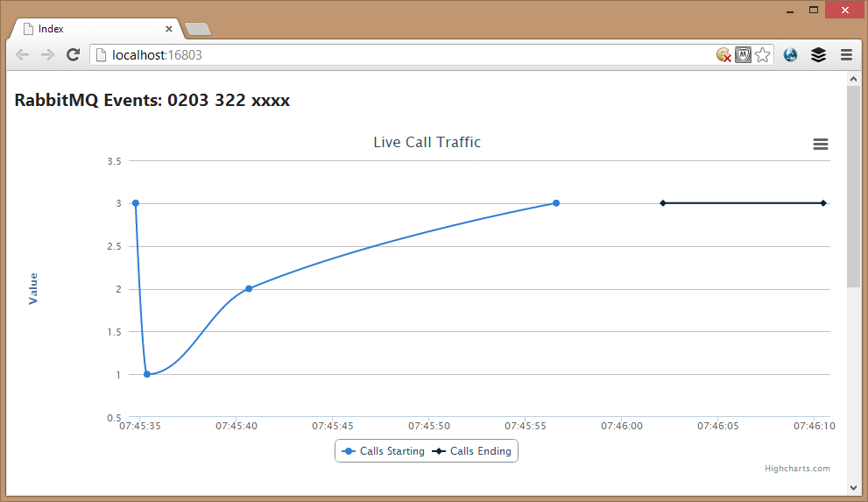Open the Chrome hamburger menu

[846, 55]
